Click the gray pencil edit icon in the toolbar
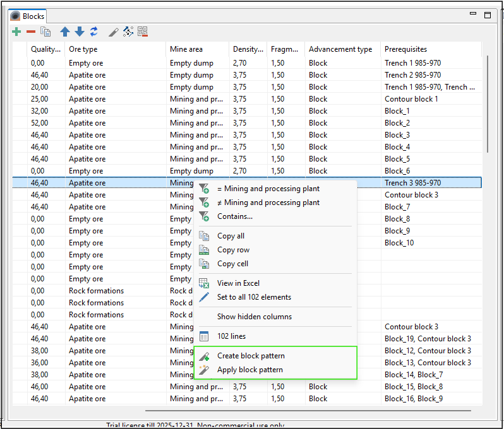The width and height of the screenshot is (504, 429). coord(114,32)
